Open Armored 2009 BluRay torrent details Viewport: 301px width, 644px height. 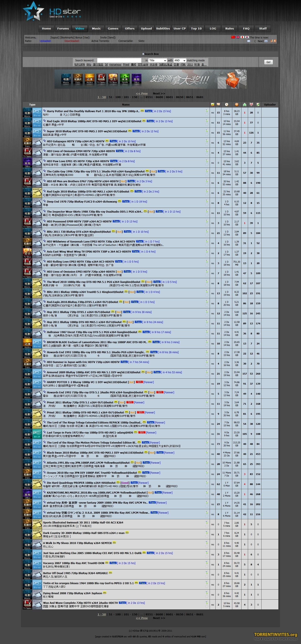pyautogui.click(x=94, y=372)
